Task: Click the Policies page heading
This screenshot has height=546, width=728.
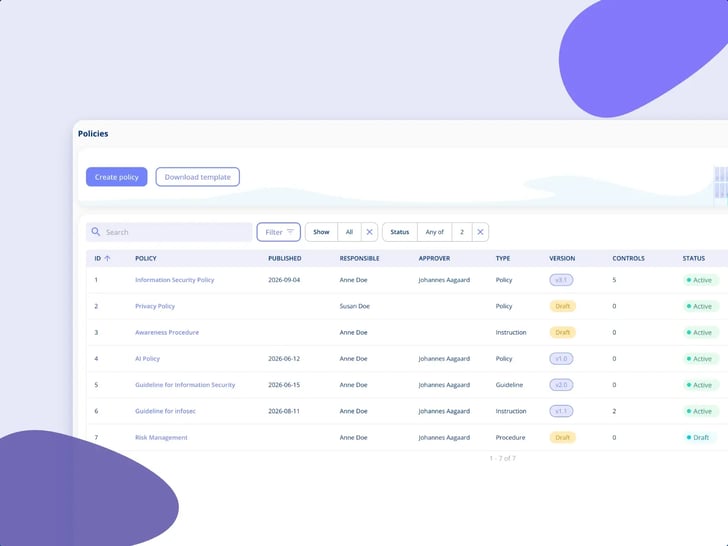Action: [x=93, y=134]
